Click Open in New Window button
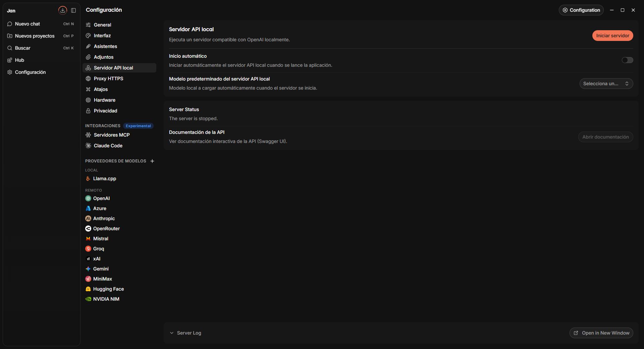Screen dimensions: 644x349 (601, 333)
